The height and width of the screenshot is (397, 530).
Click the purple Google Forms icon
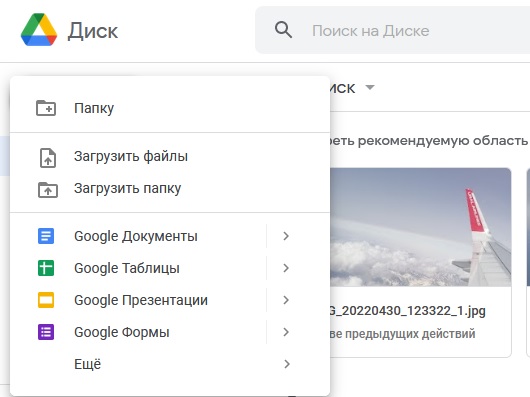[46, 332]
